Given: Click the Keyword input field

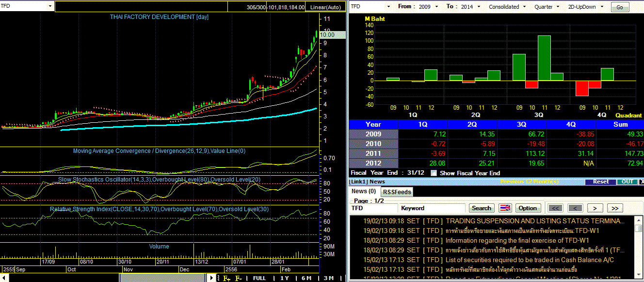Looking at the screenshot, I should point(433,208).
